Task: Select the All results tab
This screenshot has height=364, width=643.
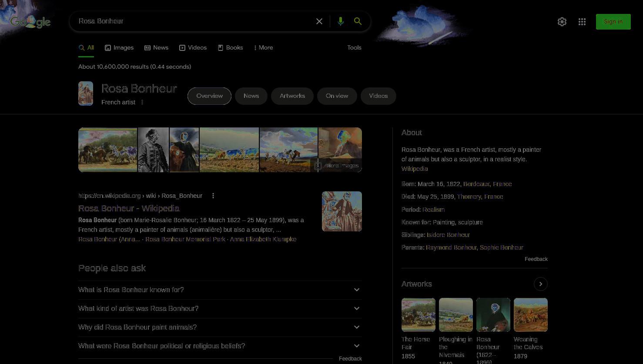Action: (x=86, y=48)
